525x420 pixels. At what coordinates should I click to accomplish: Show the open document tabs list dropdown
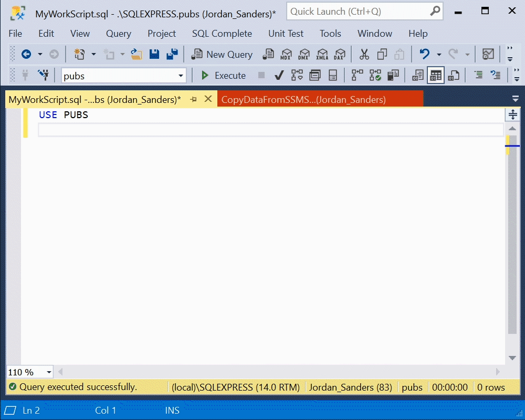coord(516,99)
